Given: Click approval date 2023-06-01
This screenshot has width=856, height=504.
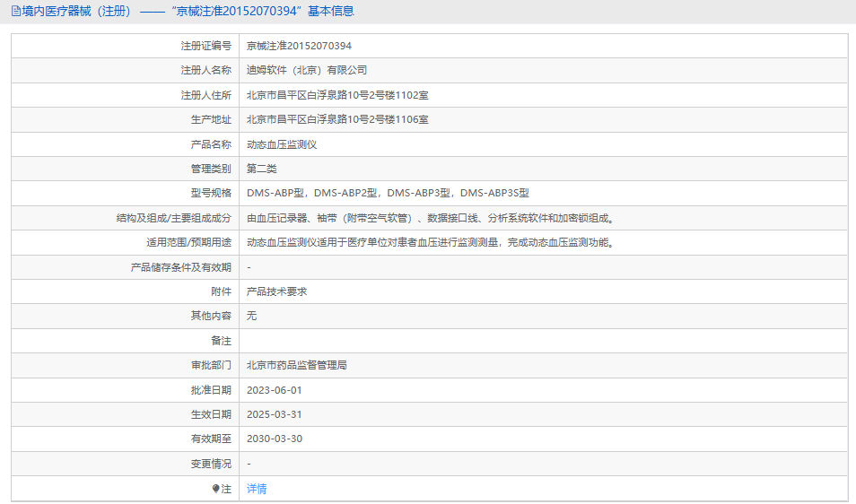Looking at the screenshot, I should coord(274,390).
